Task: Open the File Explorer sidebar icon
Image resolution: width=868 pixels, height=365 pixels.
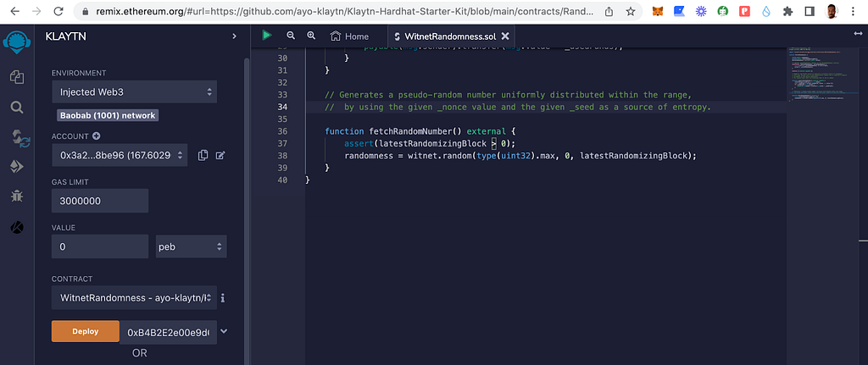Action: click(x=17, y=76)
